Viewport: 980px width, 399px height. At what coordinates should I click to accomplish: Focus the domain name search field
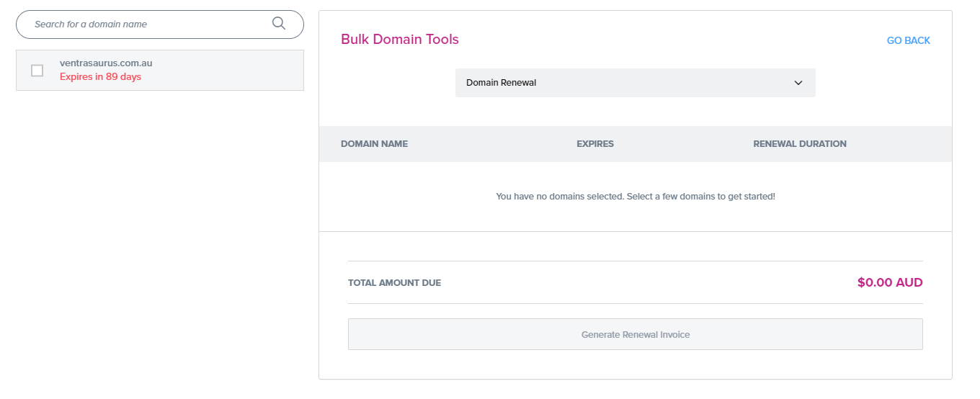[160, 24]
